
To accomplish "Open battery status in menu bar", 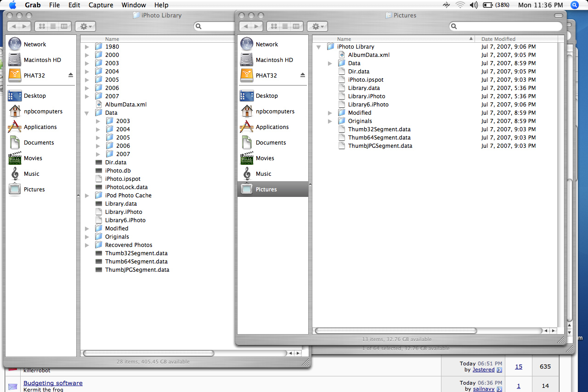I will click(x=496, y=5).
